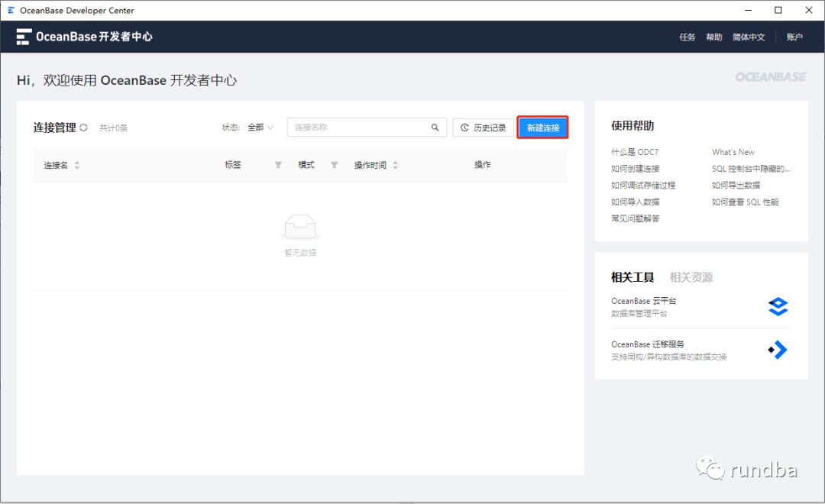Click the OceanBase logo icon in header

click(24, 37)
